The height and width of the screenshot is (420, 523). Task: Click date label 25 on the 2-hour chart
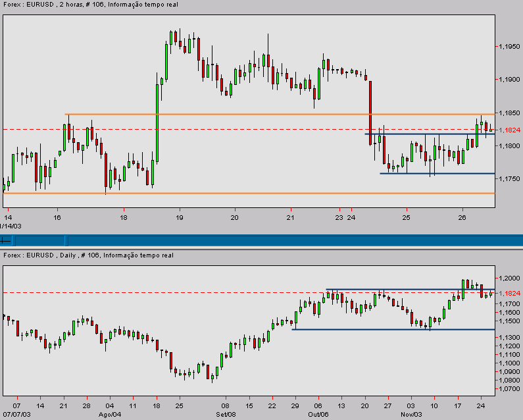point(406,218)
